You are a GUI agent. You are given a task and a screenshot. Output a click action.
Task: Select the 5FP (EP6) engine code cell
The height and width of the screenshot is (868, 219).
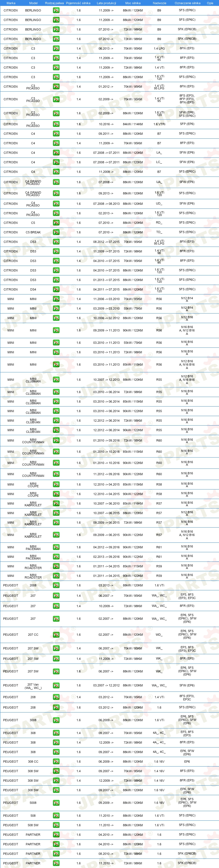click(187, 124)
